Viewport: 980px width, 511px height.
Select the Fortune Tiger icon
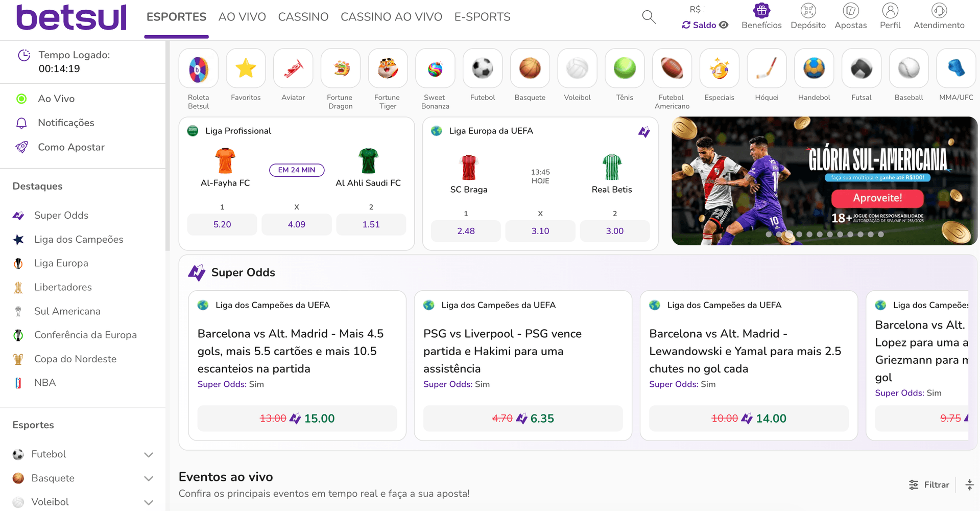tap(388, 68)
